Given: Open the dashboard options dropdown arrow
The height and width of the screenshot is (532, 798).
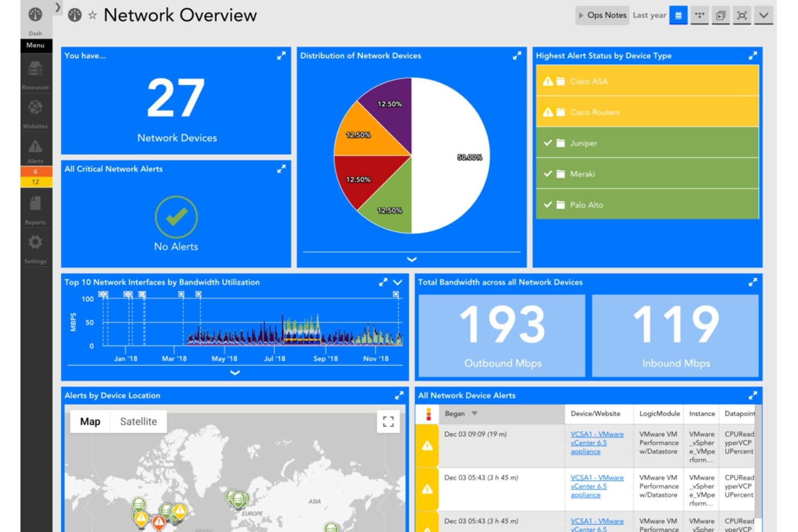Looking at the screenshot, I should [x=763, y=16].
